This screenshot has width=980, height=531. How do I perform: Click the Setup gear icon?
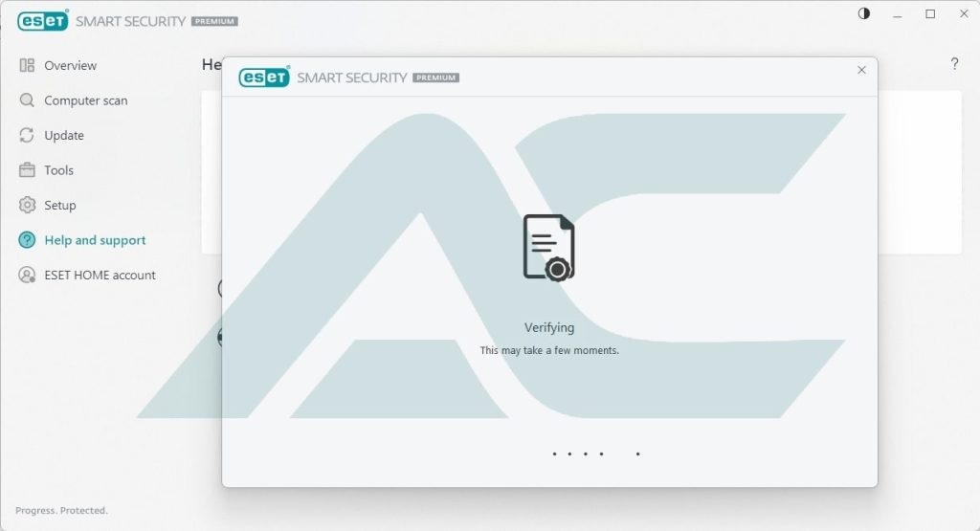click(x=27, y=205)
